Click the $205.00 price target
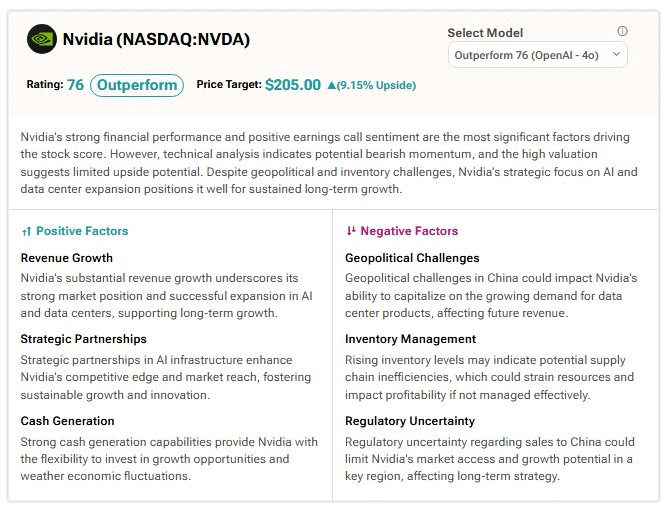670x521 pixels. (x=293, y=85)
